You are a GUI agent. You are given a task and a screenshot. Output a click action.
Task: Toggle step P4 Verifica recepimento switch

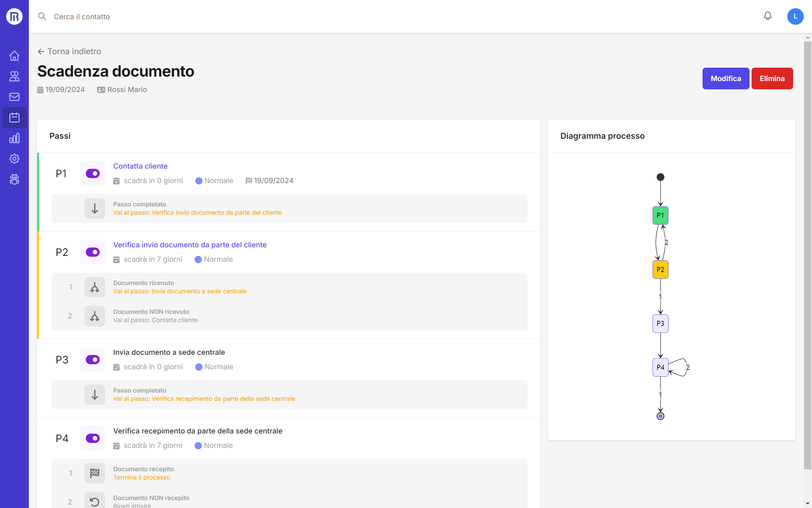[92, 438]
